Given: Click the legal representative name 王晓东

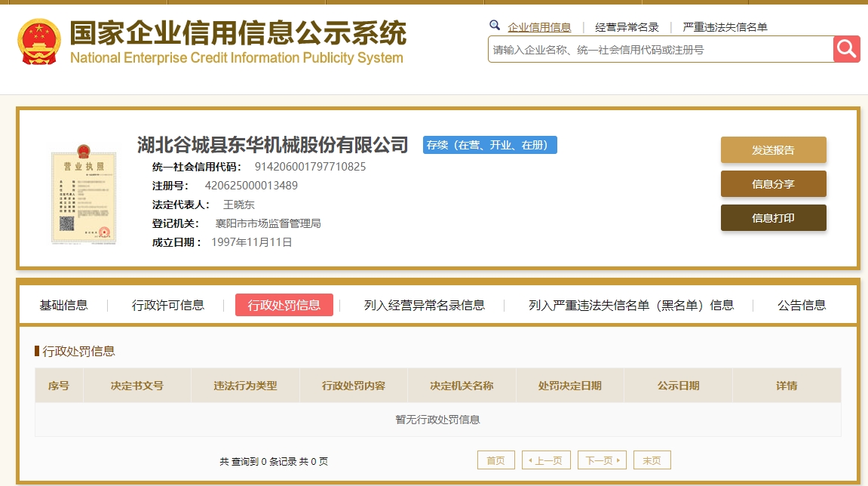Looking at the screenshot, I should click(x=238, y=205).
